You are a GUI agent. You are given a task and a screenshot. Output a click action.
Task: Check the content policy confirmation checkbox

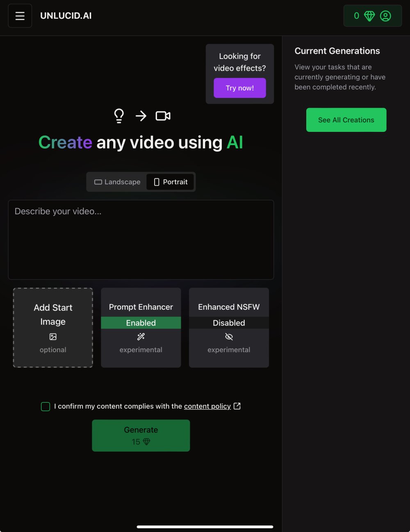tap(46, 406)
